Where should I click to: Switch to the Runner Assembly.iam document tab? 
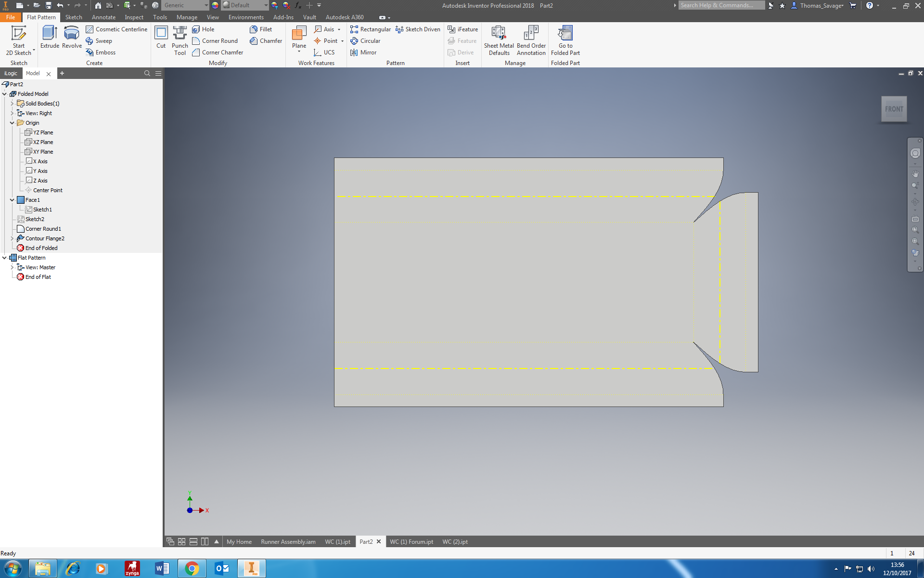[288, 541]
